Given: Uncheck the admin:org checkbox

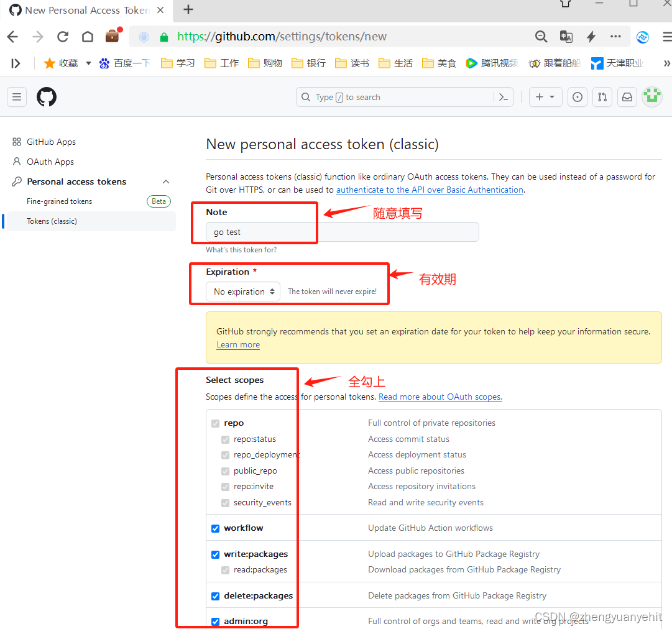Looking at the screenshot, I should pyautogui.click(x=216, y=622).
